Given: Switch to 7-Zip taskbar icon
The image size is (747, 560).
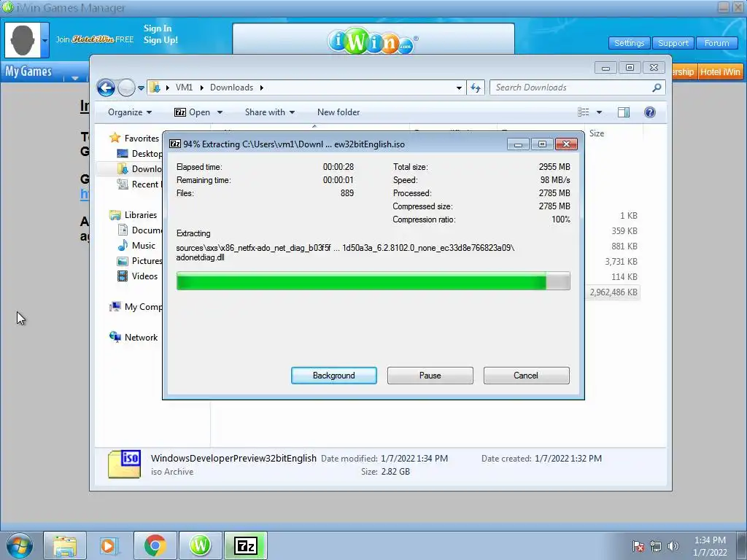Looking at the screenshot, I should click(x=246, y=545).
